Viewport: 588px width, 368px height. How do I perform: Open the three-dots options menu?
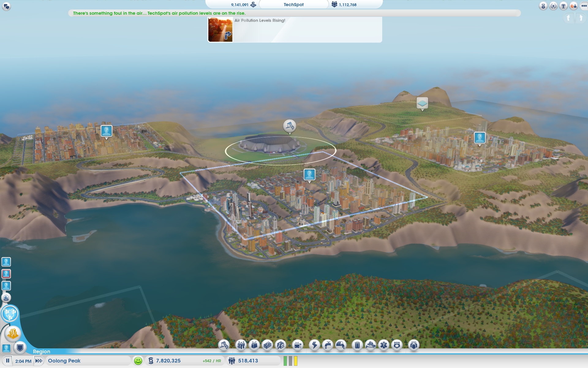tap(583, 6)
